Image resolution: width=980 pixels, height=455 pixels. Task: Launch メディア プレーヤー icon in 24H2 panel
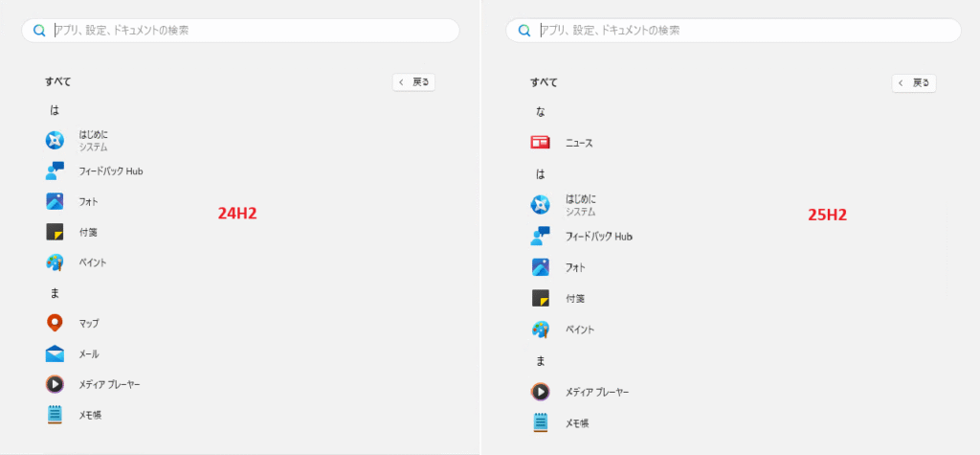pyautogui.click(x=55, y=384)
